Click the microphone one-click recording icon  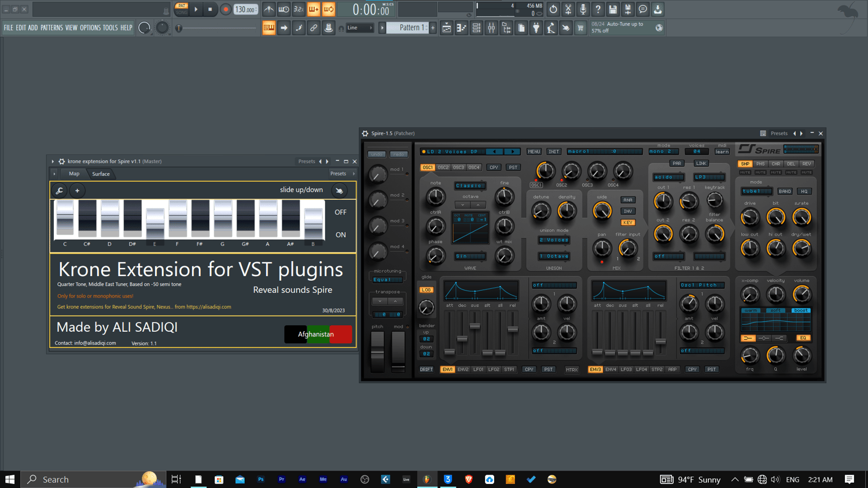583,9
